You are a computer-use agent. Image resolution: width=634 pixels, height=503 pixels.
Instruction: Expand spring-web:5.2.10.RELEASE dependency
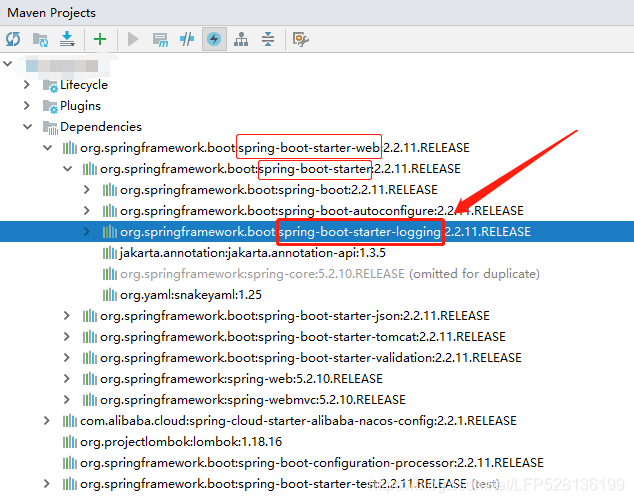(x=67, y=379)
